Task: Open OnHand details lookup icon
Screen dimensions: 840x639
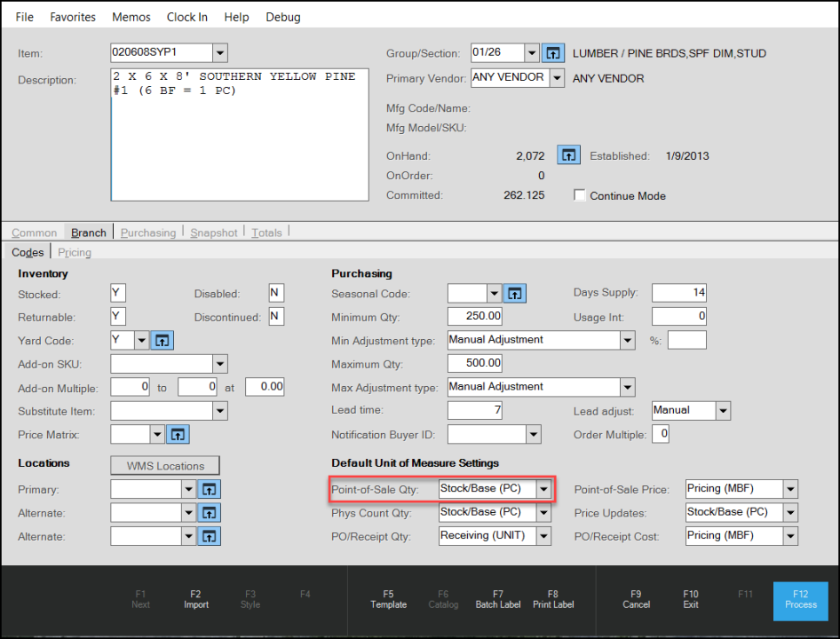Action: [x=568, y=155]
